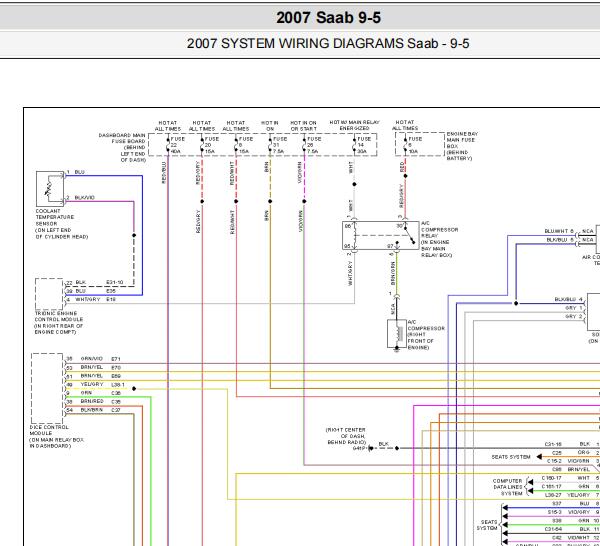Click the 'BRN/RED C35' wire label
This screenshot has width=600, height=546.
[101, 401]
